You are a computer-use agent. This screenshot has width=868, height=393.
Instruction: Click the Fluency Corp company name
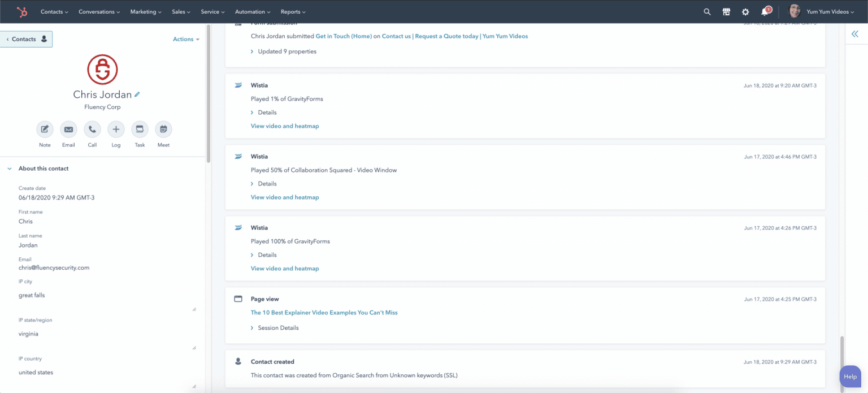click(x=102, y=107)
